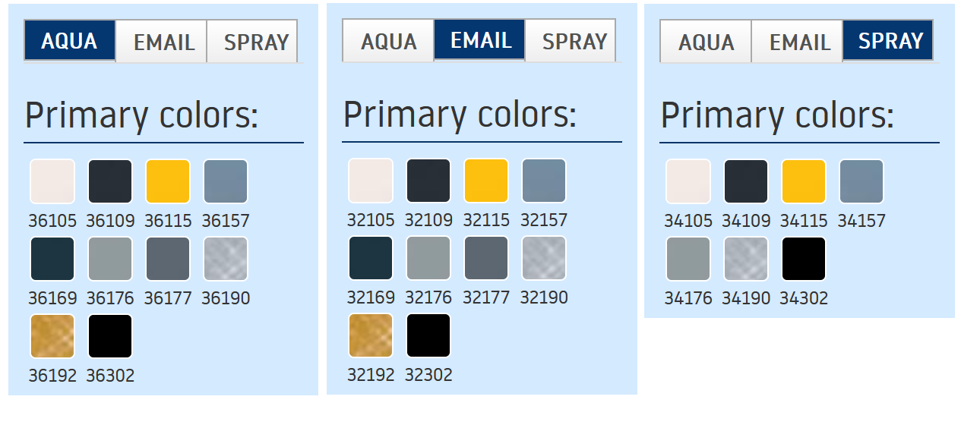Select black swatch 34302
The image size is (980, 428).
804,259
